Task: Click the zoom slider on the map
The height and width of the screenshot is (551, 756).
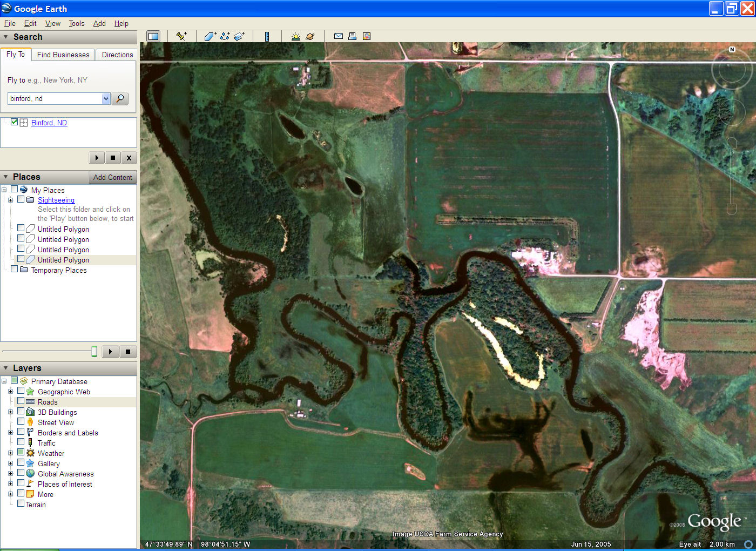Action: [x=732, y=176]
